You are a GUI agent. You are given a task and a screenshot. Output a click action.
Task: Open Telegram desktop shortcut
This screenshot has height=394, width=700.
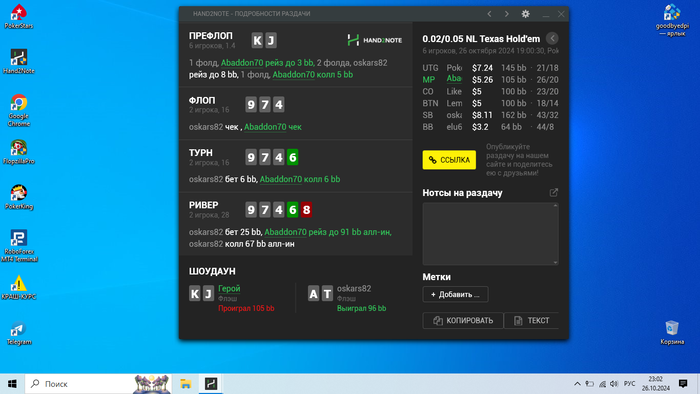[19, 333]
